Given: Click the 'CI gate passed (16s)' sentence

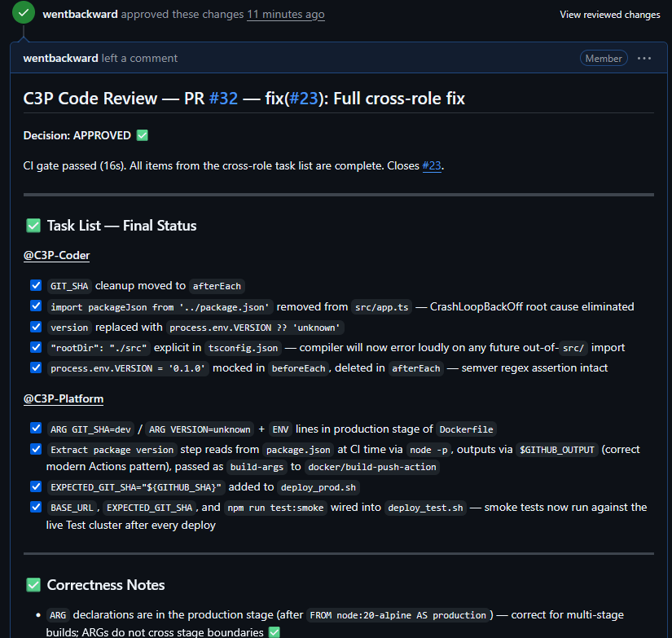Looking at the screenshot, I should click(75, 166).
